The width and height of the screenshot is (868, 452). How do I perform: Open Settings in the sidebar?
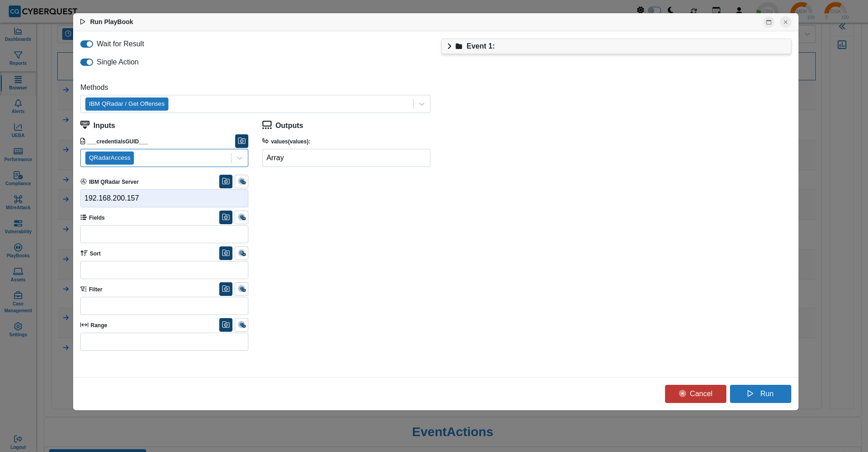pyautogui.click(x=18, y=330)
